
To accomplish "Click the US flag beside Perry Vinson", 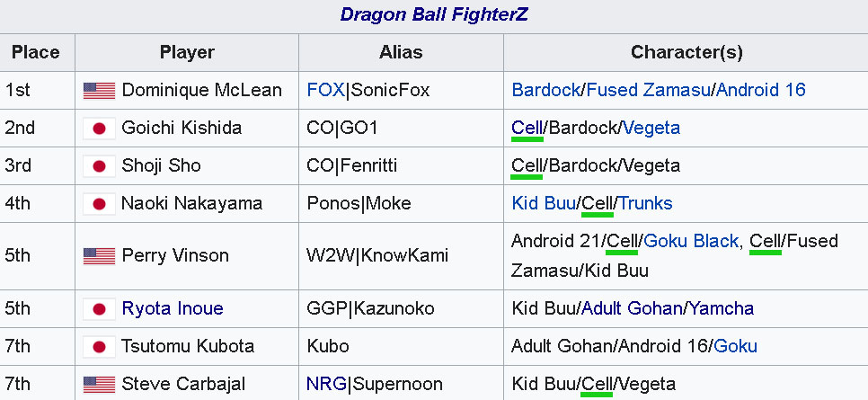I will click(x=99, y=256).
